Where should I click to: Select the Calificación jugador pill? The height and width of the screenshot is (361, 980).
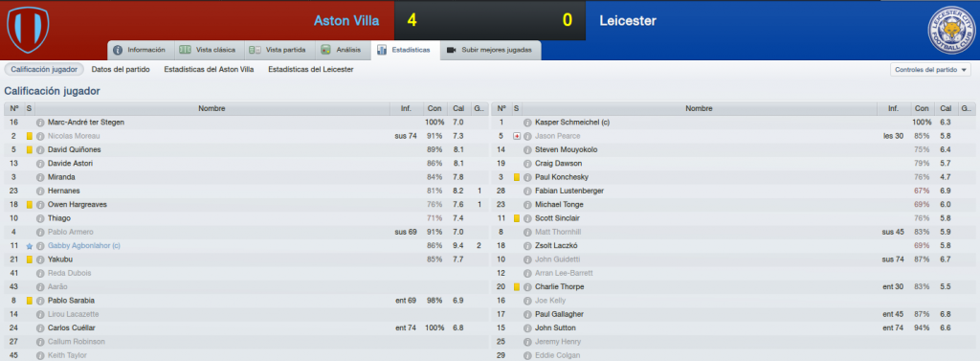pos(44,70)
